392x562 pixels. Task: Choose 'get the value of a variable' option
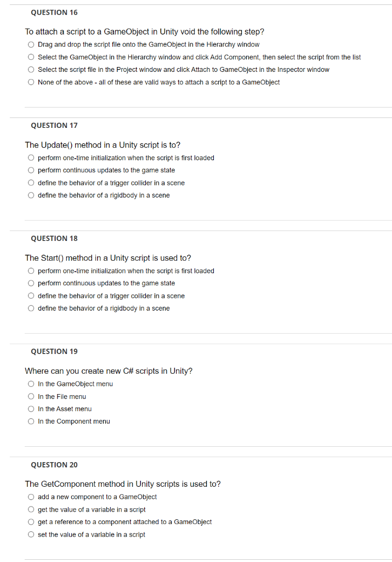31,509
